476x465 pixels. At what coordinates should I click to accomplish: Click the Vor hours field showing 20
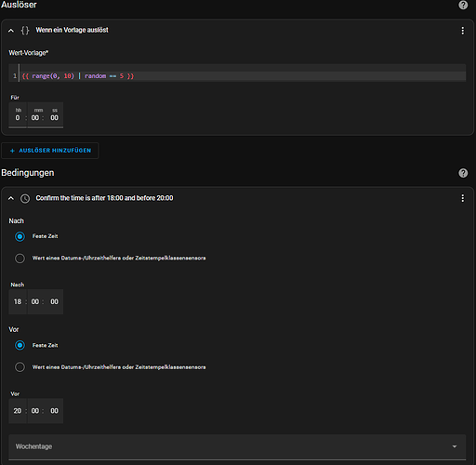18,411
